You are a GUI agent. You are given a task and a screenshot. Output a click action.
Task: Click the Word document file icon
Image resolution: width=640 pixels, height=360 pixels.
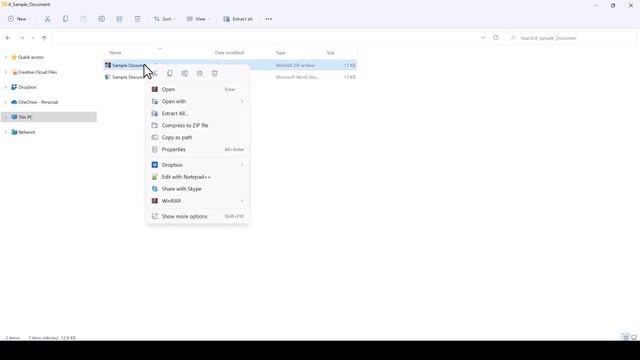[x=108, y=77]
